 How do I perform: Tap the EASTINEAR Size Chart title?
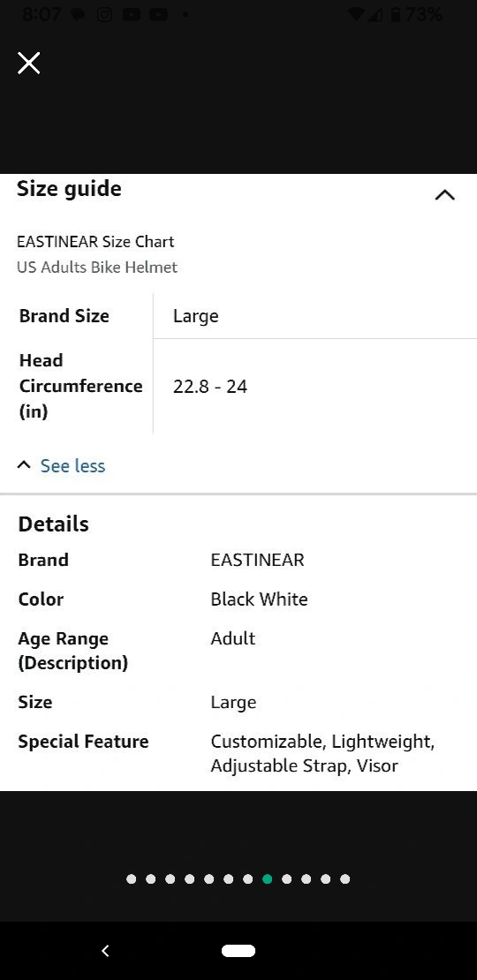(95, 241)
